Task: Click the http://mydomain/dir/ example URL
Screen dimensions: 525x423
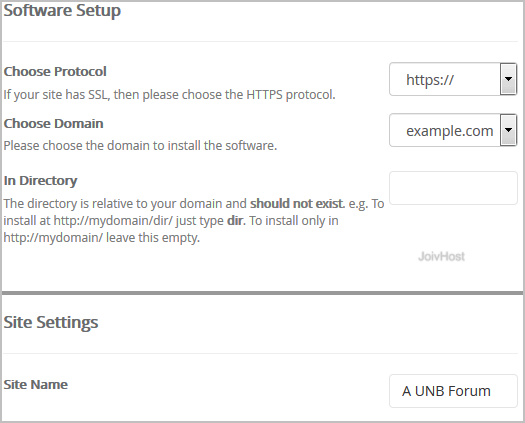Action: coord(113,221)
